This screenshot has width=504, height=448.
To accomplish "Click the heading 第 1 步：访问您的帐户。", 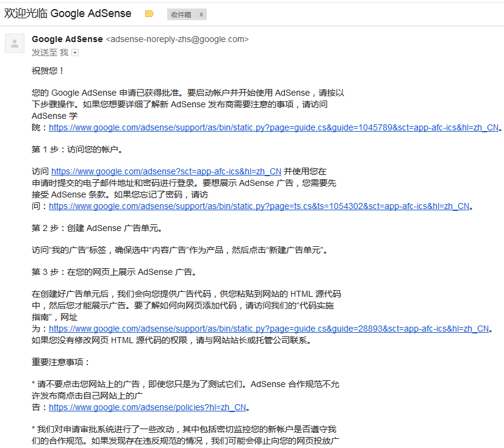I will 77,150.
